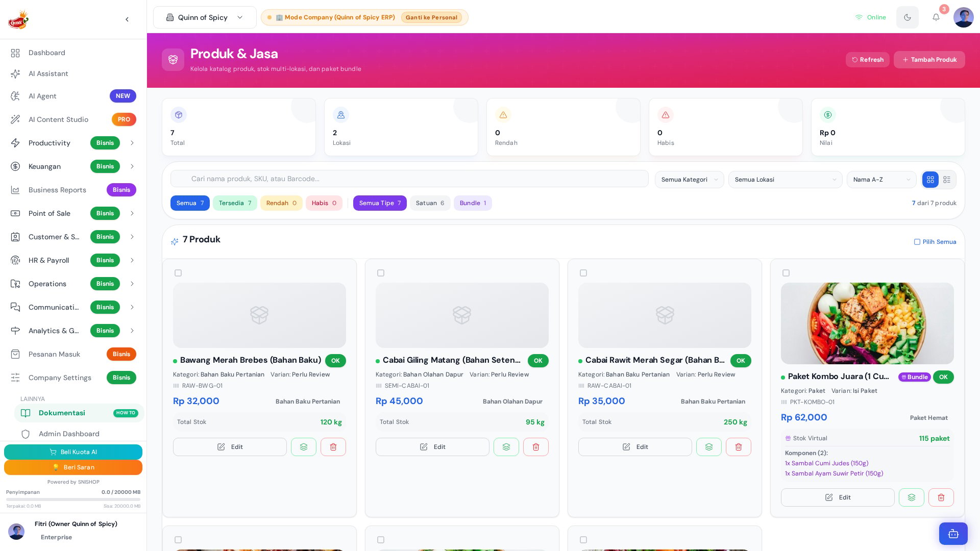Focus the product search field
Viewport: 980px width, 551px height.
click(x=409, y=179)
